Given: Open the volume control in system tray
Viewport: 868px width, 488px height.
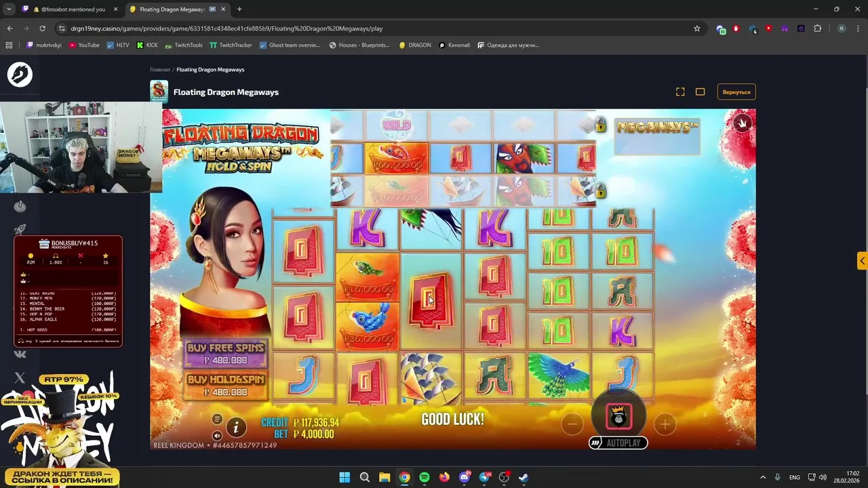Looking at the screenshot, I should 823,477.
